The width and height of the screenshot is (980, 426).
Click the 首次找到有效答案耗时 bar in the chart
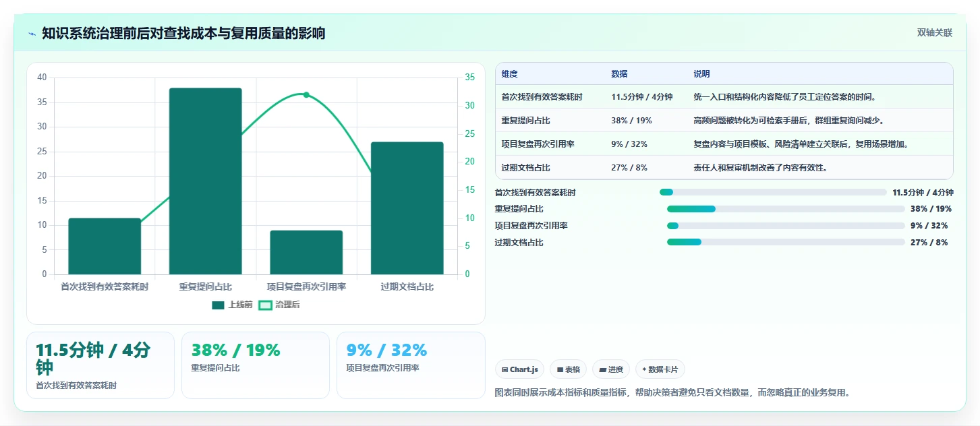[105, 246]
